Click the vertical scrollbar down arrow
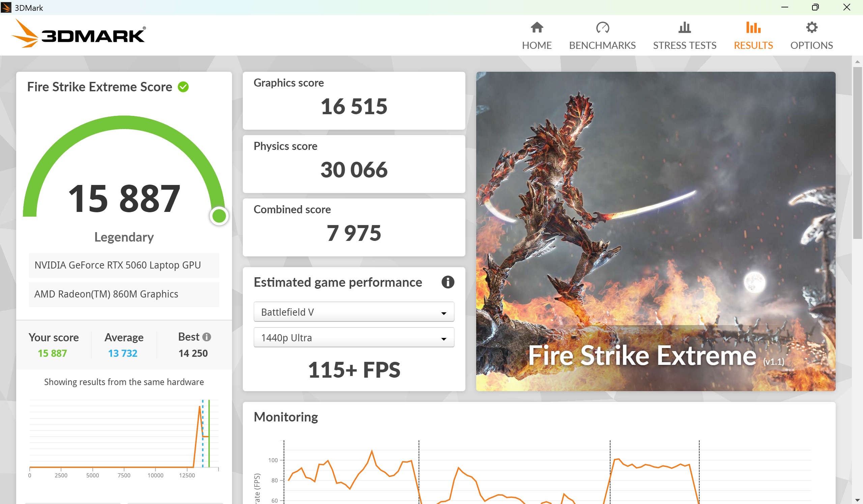This screenshot has width=863, height=504. pyautogui.click(x=857, y=500)
